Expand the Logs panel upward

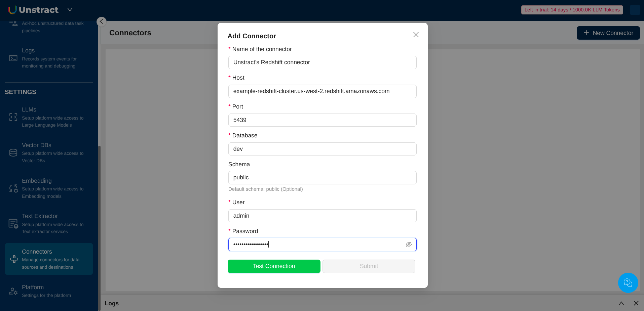621,303
